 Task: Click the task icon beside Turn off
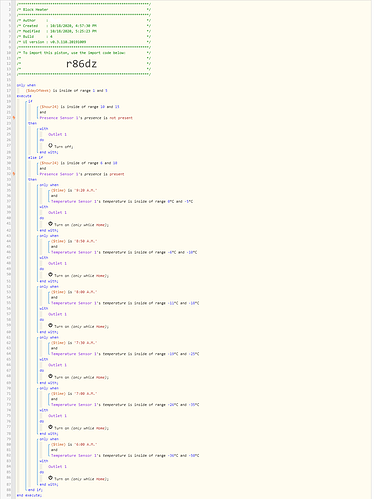tap(50, 146)
